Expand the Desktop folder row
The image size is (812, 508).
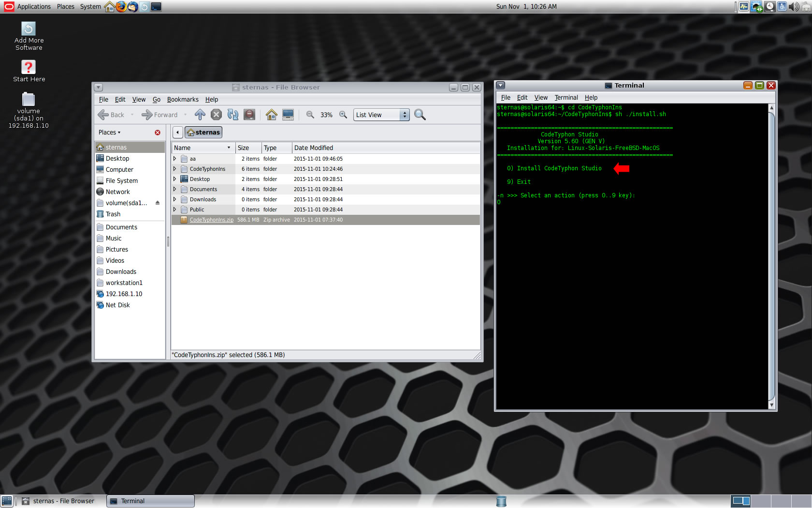click(x=175, y=179)
